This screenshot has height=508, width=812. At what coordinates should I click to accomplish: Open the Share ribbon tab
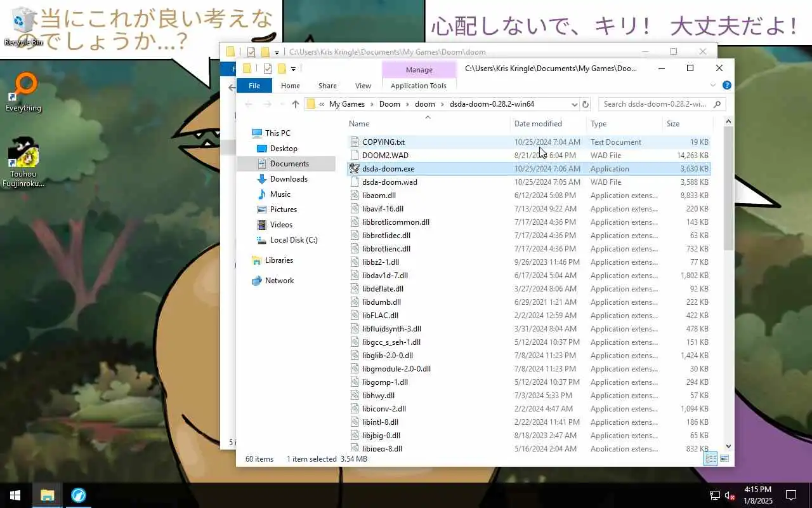click(327, 86)
